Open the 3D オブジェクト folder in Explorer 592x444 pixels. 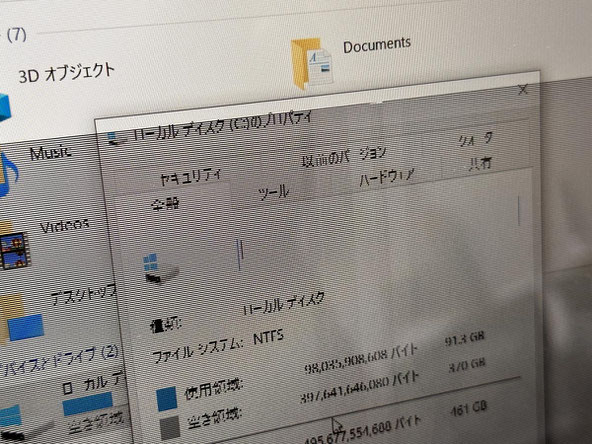[66, 72]
